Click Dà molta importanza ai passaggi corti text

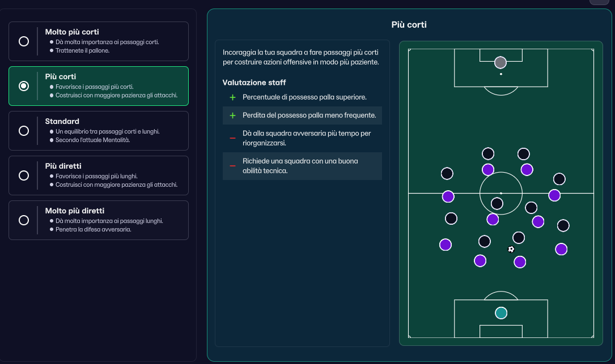(x=107, y=42)
